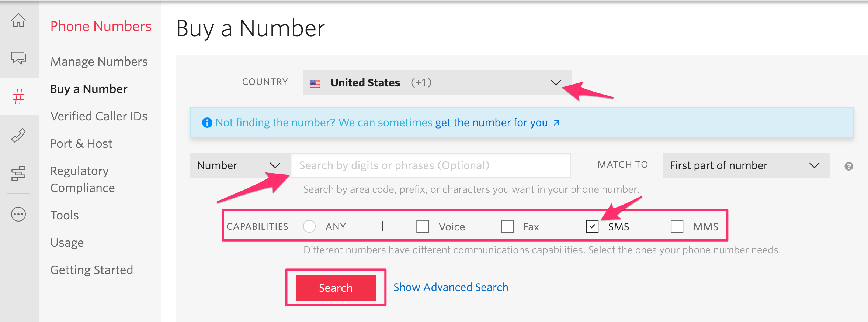Image resolution: width=868 pixels, height=322 pixels.
Task: Enable the Voice capability checkbox
Action: pyautogui.click(x=423, y=226)
